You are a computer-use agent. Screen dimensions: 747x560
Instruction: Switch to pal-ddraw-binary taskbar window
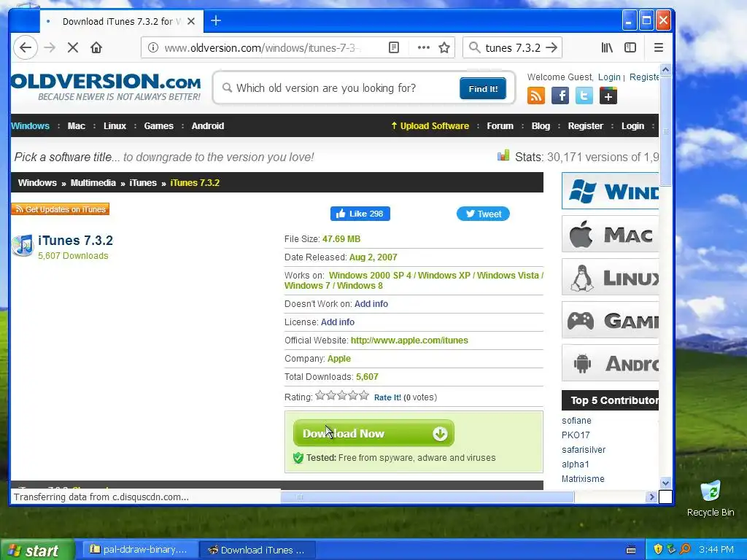[139, 550]
